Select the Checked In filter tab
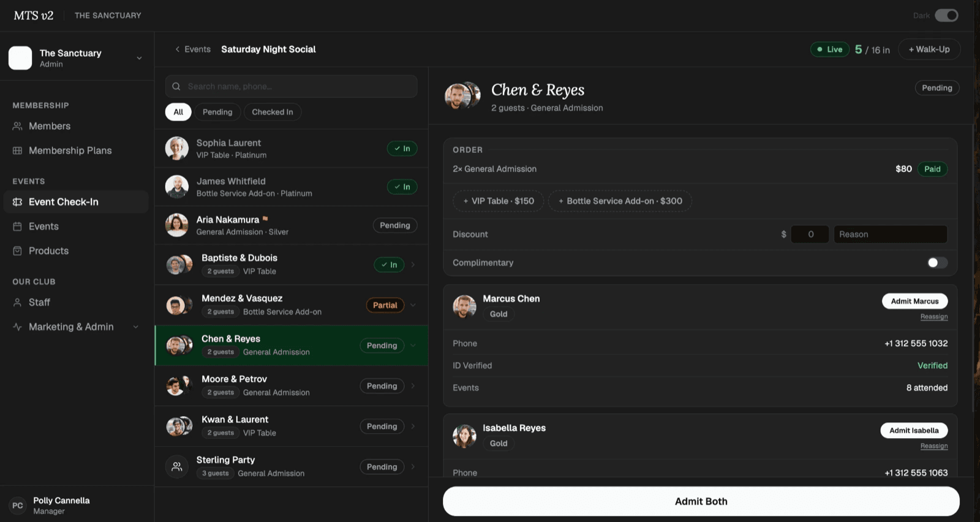 point(273,112)
